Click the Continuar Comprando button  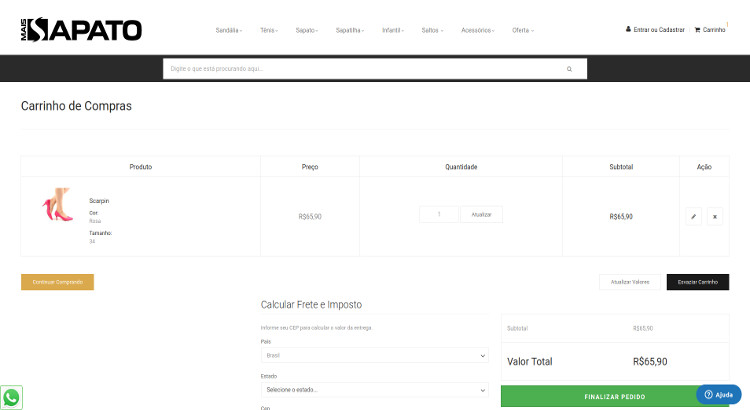[x=57, y=282]
